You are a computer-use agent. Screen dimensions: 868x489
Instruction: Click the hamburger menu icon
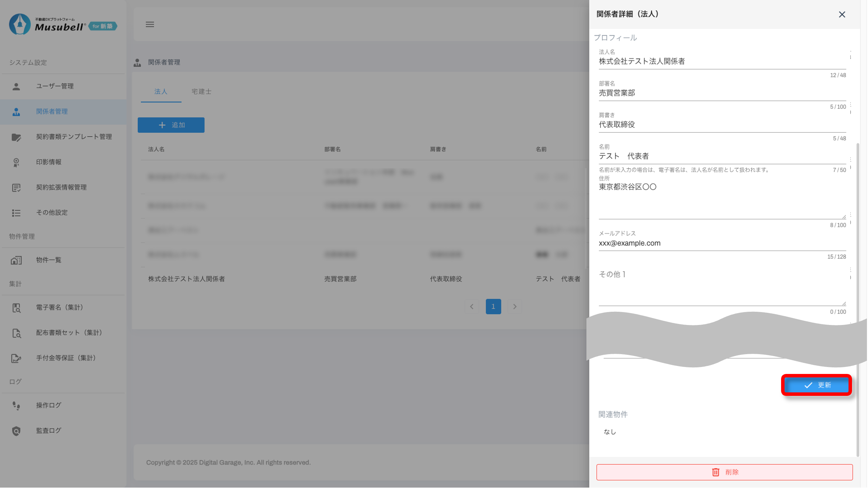[x=150, y=24]
